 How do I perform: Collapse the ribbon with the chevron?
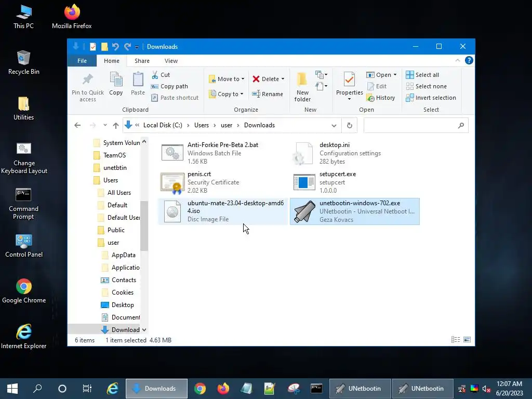point(457,60)
